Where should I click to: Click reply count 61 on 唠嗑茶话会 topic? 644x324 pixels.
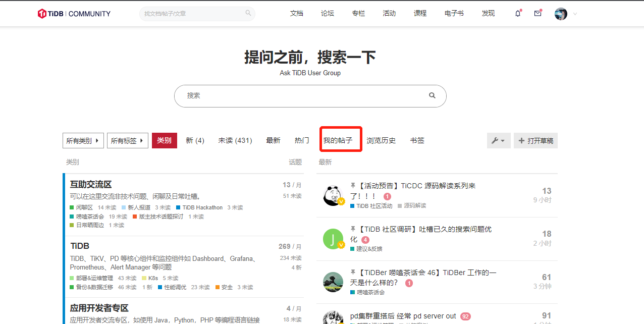click(547, 278)
